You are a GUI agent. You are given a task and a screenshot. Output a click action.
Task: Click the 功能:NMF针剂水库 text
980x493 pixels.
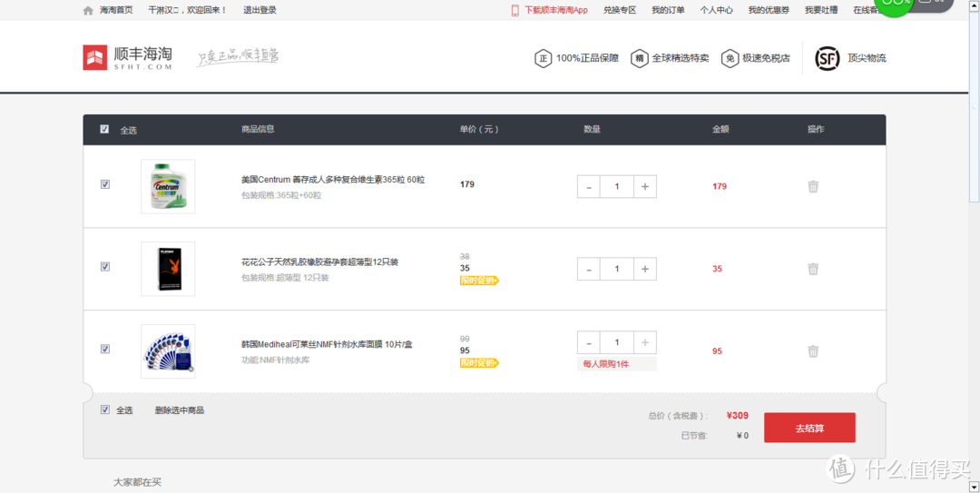click(x=276, y=360)
